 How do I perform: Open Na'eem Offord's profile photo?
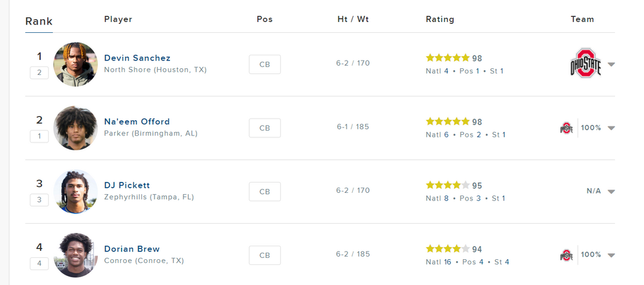75,128
